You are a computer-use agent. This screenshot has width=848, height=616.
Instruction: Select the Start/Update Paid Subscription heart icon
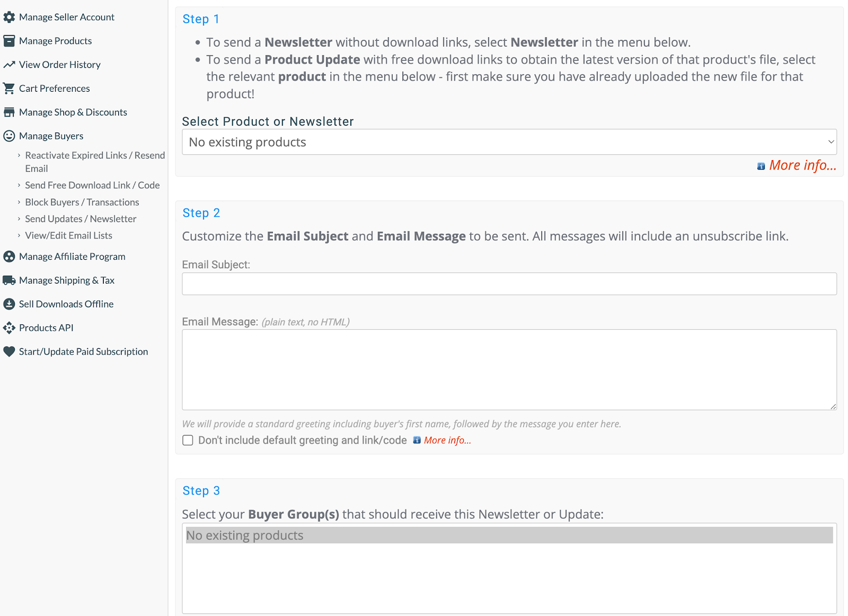[x=9, y=351]
